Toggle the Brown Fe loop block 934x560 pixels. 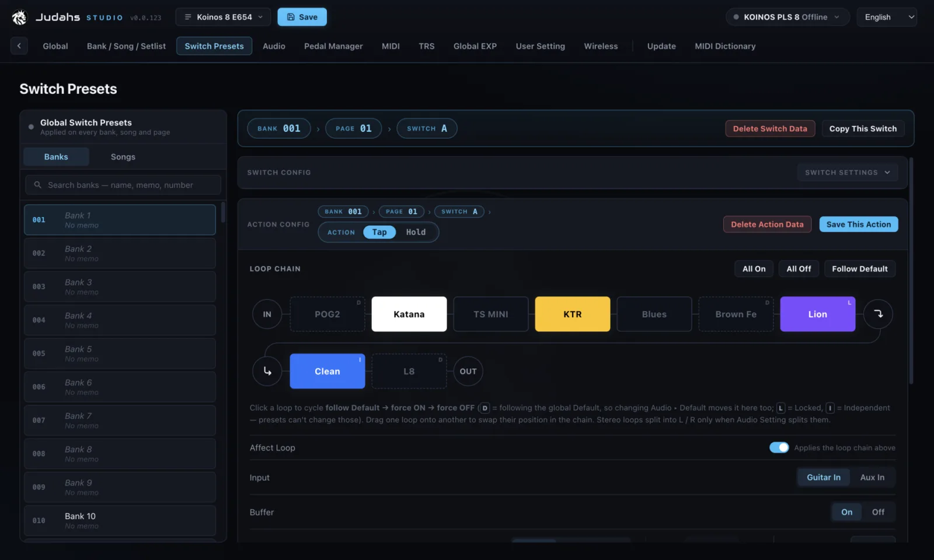(736, 314)
